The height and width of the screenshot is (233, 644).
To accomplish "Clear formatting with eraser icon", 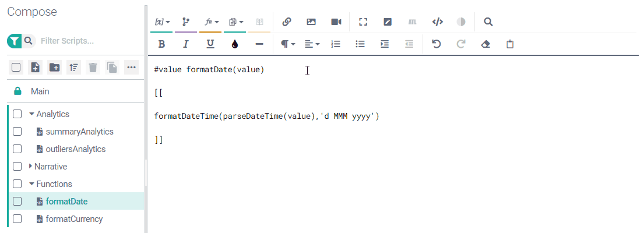I will click(485, 44).
